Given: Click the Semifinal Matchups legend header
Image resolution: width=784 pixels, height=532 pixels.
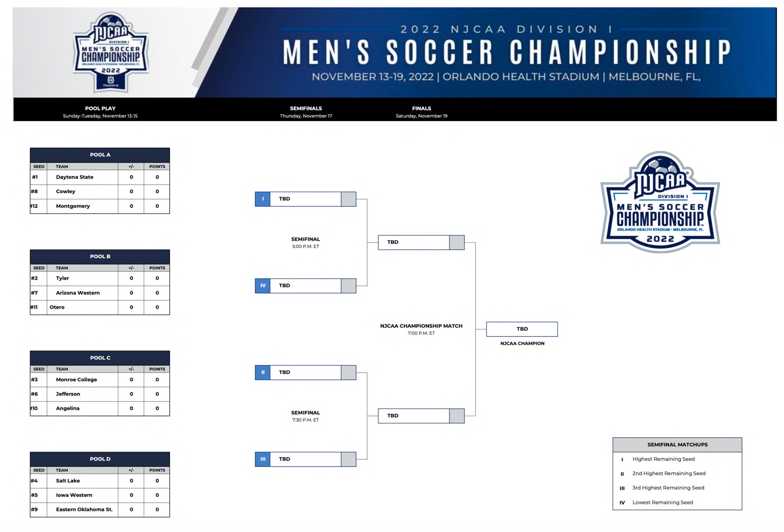Looking at the screenshot, I should click(x=677, y=445).
